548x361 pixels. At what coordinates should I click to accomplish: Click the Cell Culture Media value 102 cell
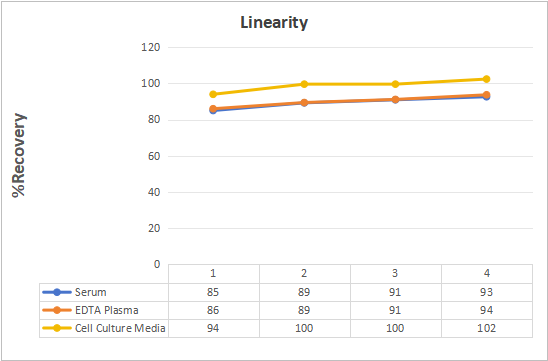click(x=487, y=328)
